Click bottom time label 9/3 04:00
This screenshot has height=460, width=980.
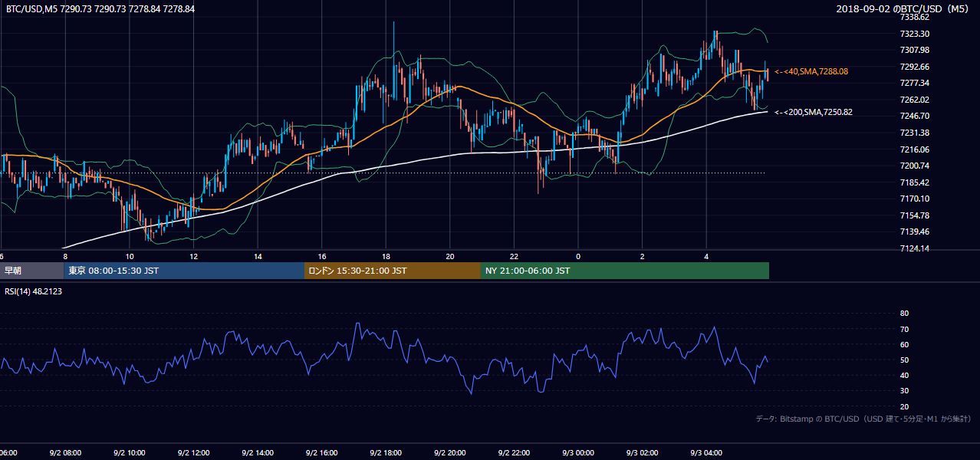click(x=707, y=452)
